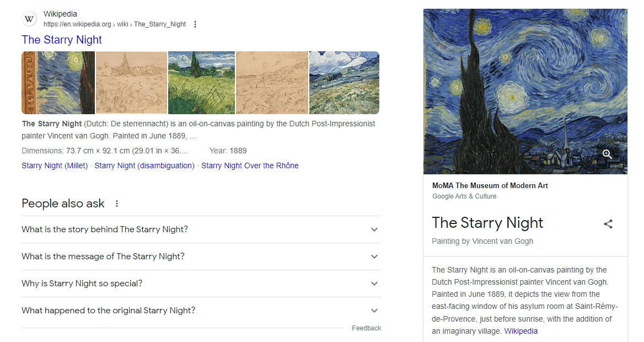The width and height of the screenshot is (644, 342).
Task: Click the large Starry Night painting image
Action: 525,91
